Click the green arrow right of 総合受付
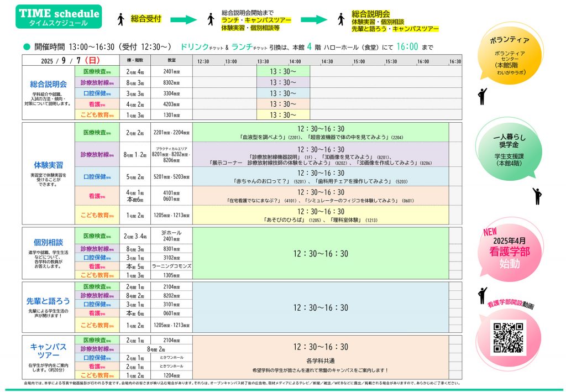 184,19
